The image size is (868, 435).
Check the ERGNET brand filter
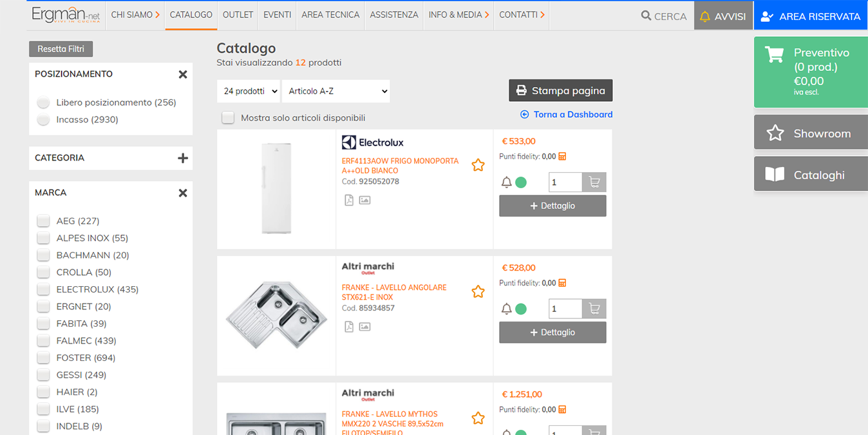[43, 306]
